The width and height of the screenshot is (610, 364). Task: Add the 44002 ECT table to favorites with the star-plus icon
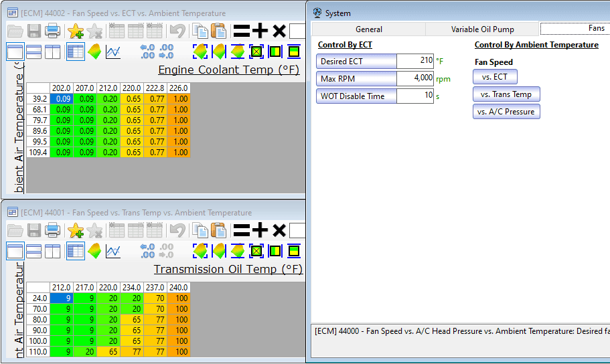76,31
